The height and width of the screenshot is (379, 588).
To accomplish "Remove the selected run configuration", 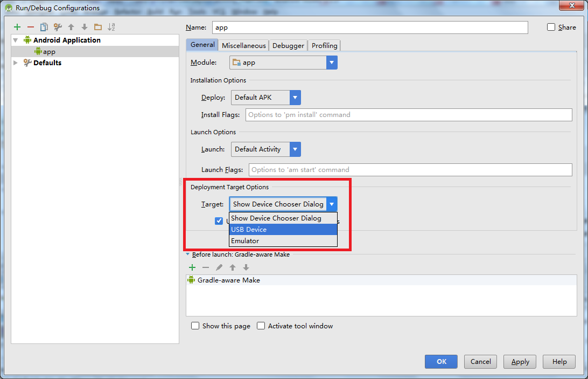I will tap(31, 26).
